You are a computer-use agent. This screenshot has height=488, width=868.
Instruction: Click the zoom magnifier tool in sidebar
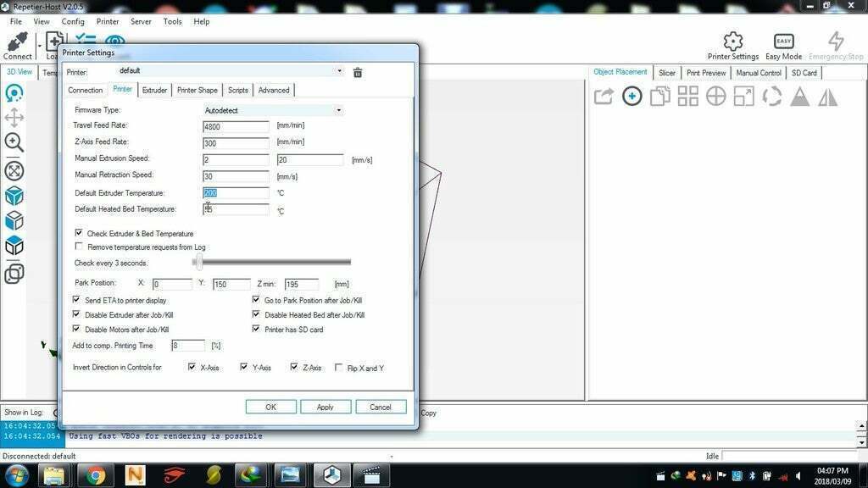click(x=14, y=142)
